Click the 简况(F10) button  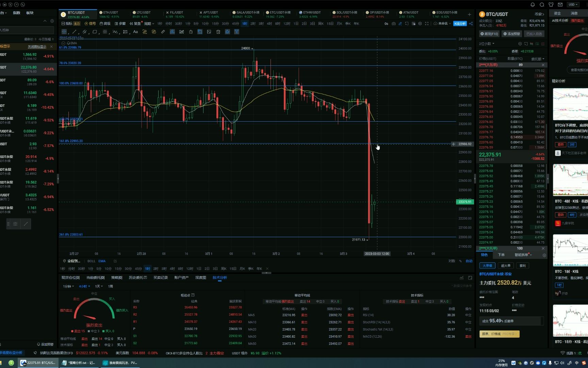[489, 34]
